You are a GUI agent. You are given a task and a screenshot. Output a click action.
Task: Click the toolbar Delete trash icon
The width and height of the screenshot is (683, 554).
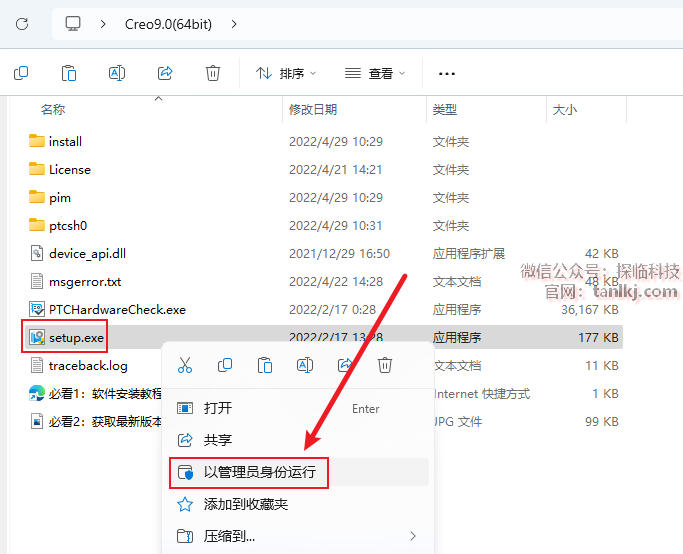point(213,73)
